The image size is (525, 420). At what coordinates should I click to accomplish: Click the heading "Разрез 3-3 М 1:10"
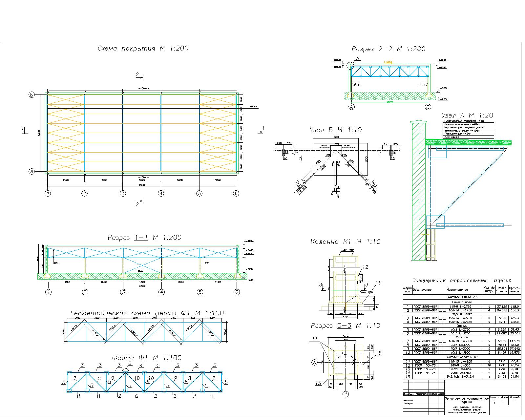(346, 326)
